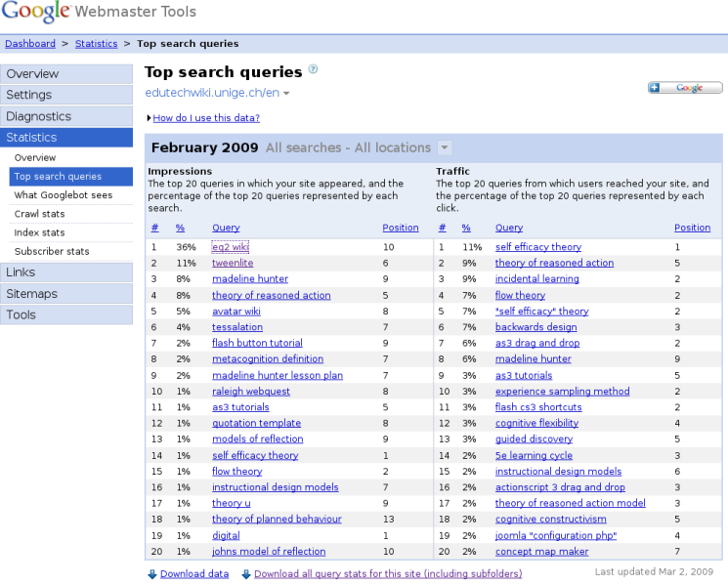Click the download arrow icon for Download data

pyautogui.click(x=152, y=574)
